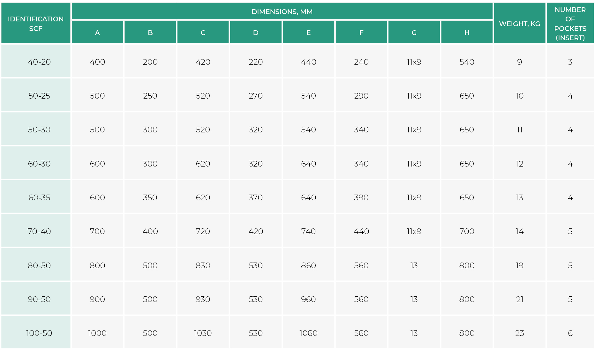
Task: Click the 1060 value in column E
Action: click(308, 333)
